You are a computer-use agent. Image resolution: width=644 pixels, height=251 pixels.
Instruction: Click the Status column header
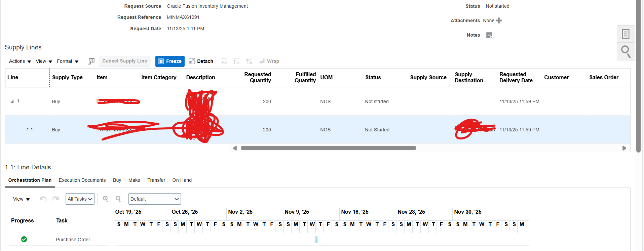373,77
